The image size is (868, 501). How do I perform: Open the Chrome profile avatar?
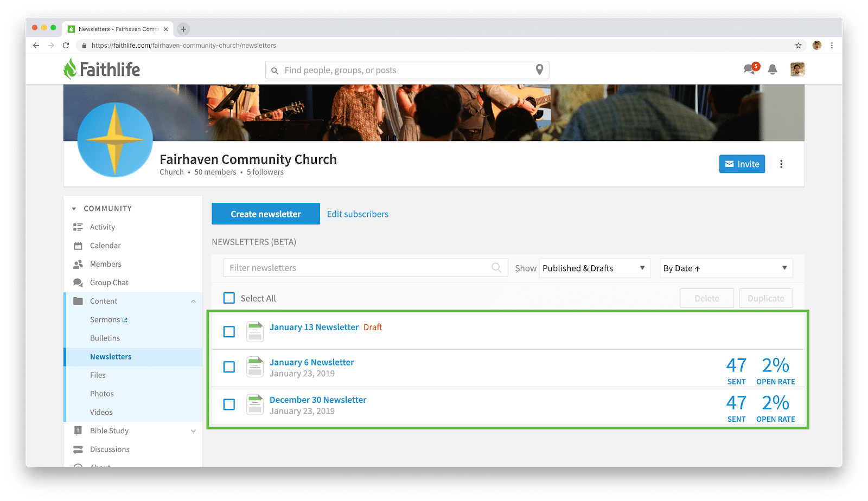(817, 46)
